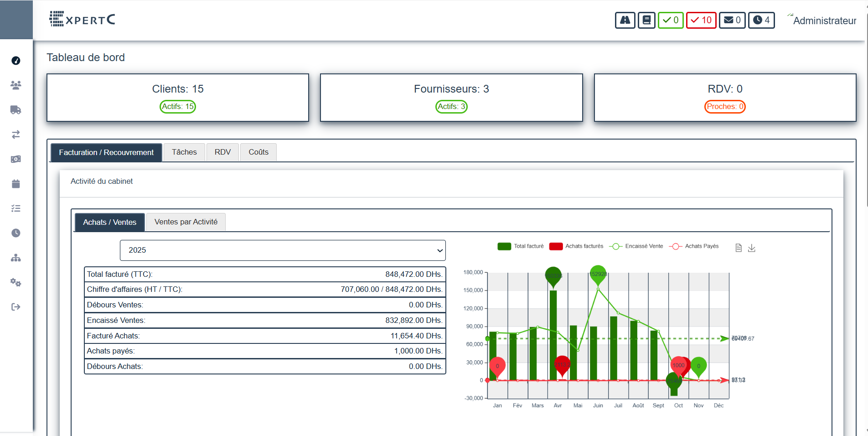Open chart data view icon
This screenshot has width=868, height=436.
coord(739,248)
